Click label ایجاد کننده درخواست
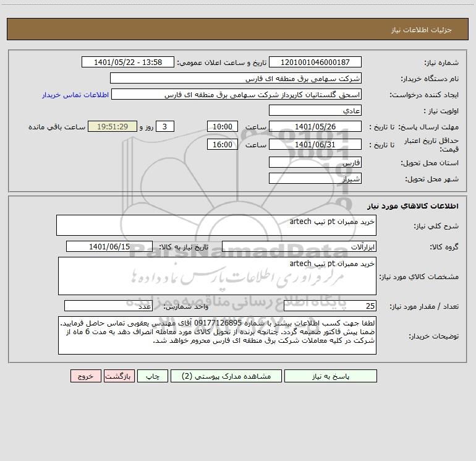The image size is (476, 461). pos(424,95)
